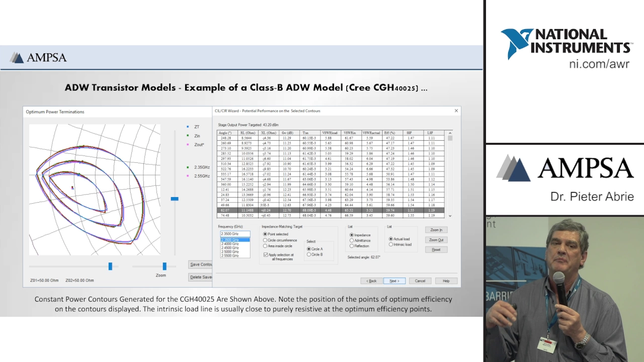Click the large AMPSA logo panel

[x=565, y=178]
